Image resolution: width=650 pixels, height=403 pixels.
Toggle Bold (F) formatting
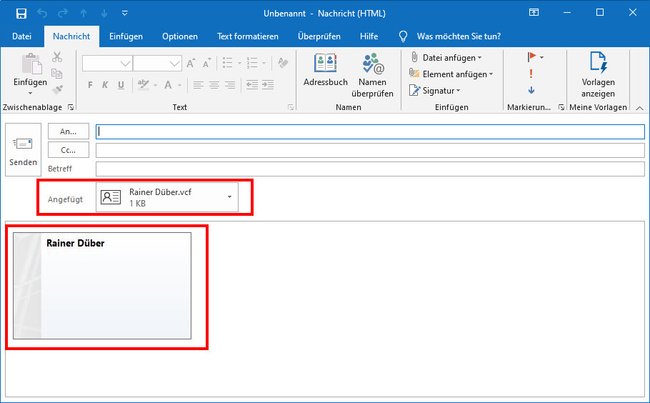click(90, 85)
